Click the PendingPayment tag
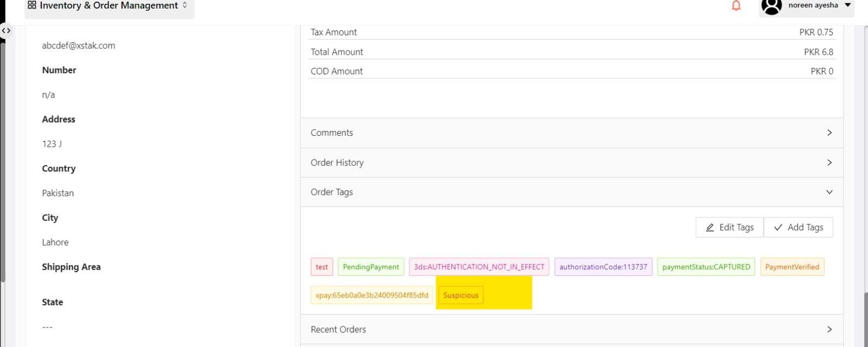The image size is (868, 347). click(x=371, y=267)
